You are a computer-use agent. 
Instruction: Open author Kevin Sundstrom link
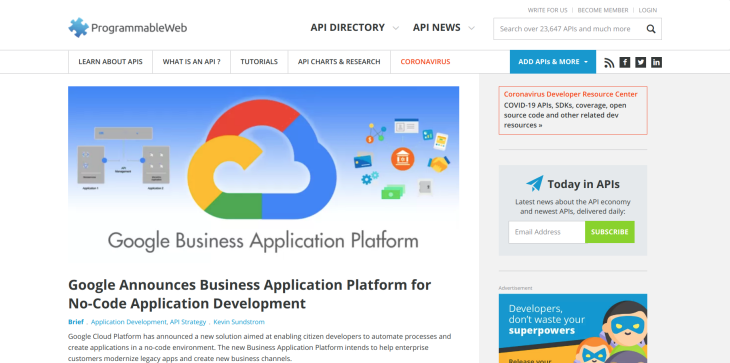[239, 322]
